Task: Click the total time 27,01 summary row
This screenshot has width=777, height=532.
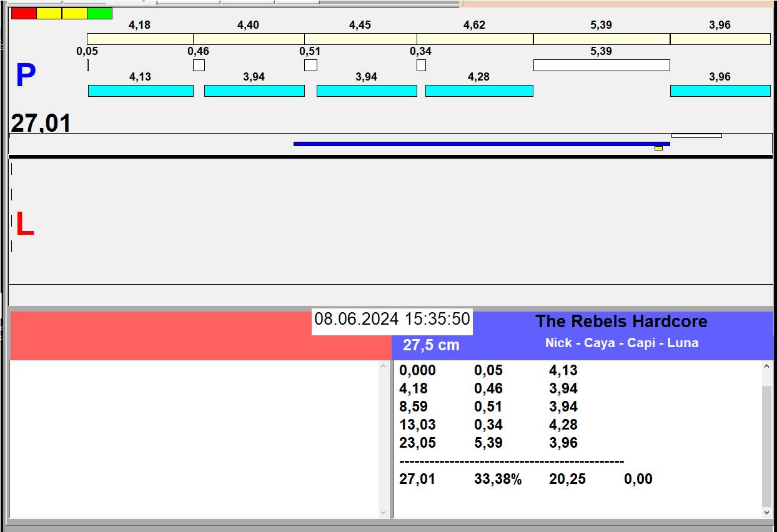Action: click(525, 479)
